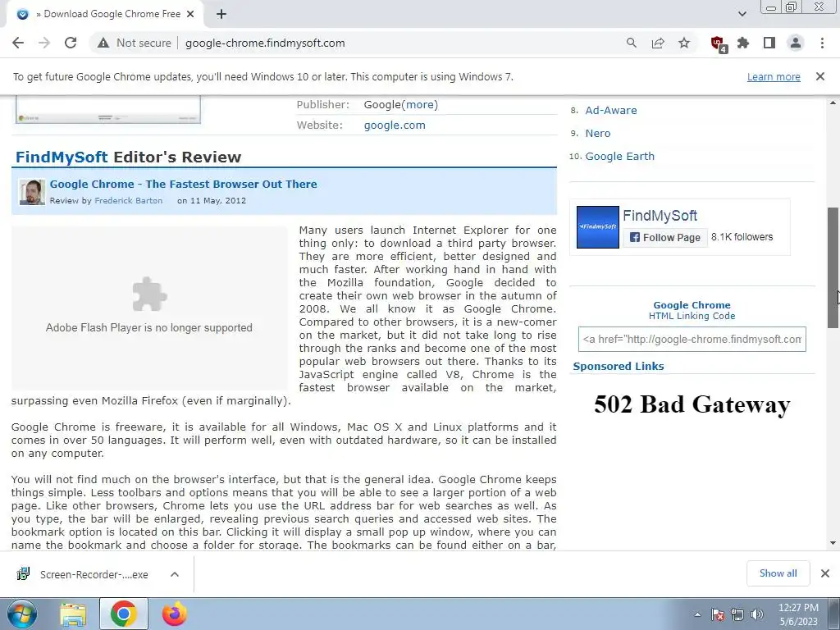This screenshot has height=630, width=840.
Task: Go back to the previous page
Action: tap(18, 43)
